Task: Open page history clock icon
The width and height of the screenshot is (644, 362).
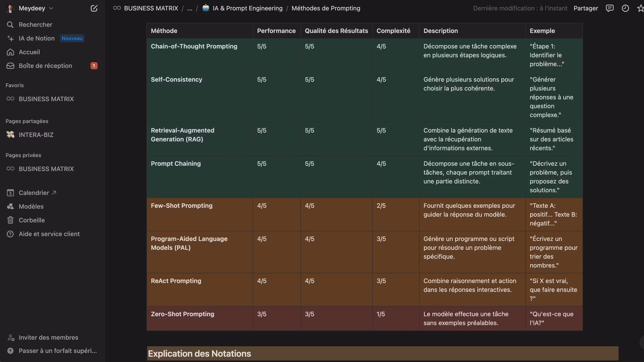Action: [625, 8]
